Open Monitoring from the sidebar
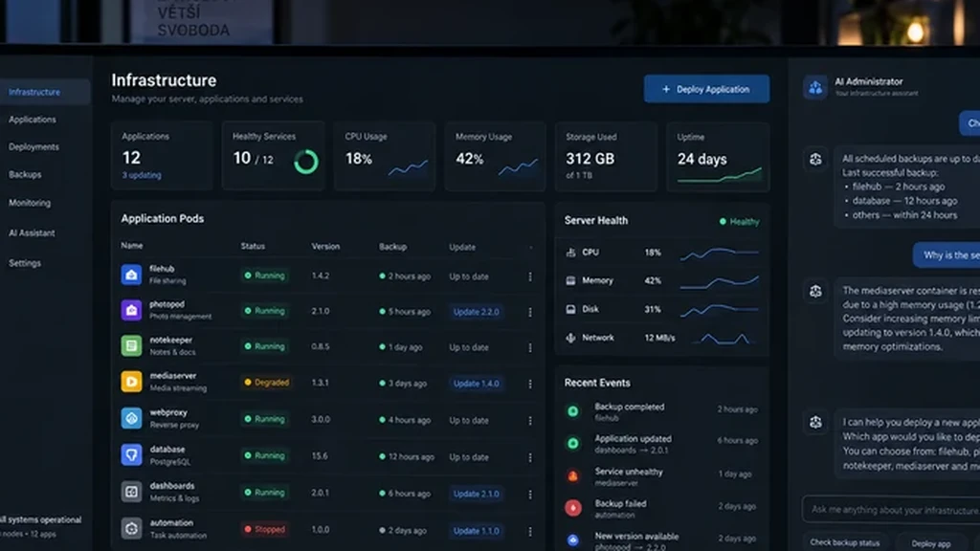Viewport: 980px width, 551px height. click(x=30, y=203)
